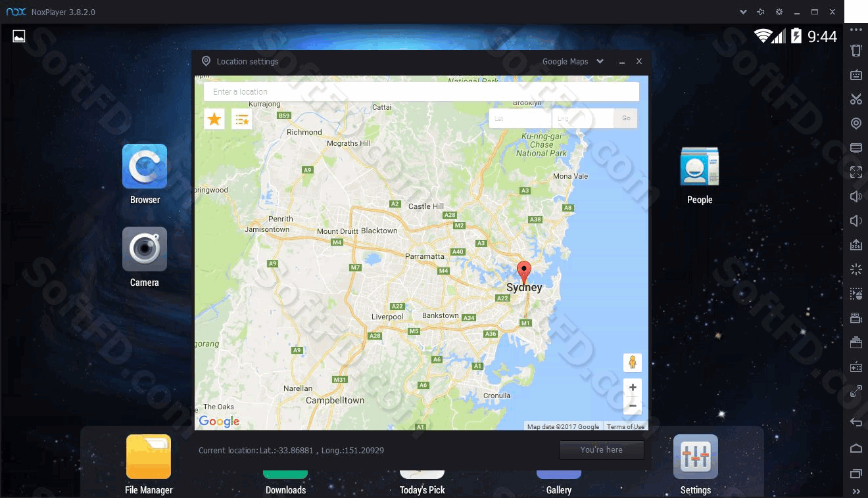Open the File Manager app
868x498 pixels.
149,457
